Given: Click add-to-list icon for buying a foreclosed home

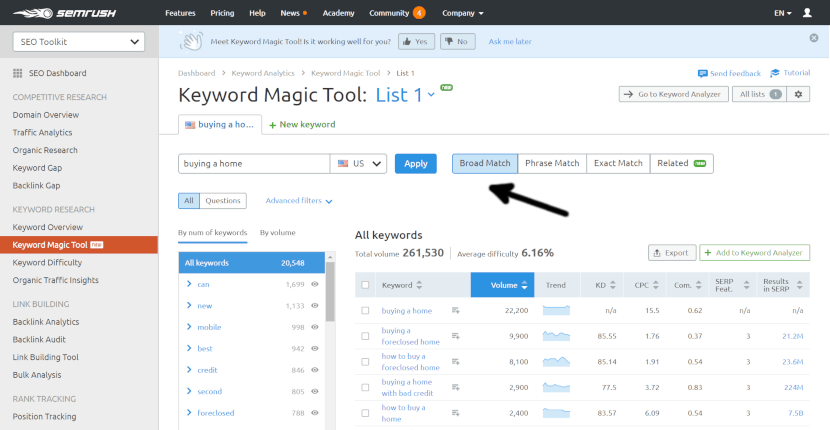Looking at the screenshot, I should pyautogui.click(x=455, y=336).
